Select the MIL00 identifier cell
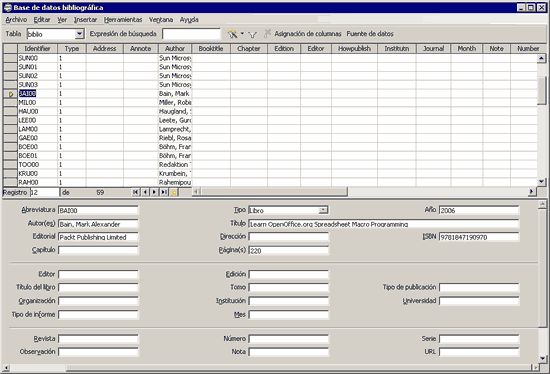Image resolution: width=550 pixels, height=374 pixels. (37, 102)
